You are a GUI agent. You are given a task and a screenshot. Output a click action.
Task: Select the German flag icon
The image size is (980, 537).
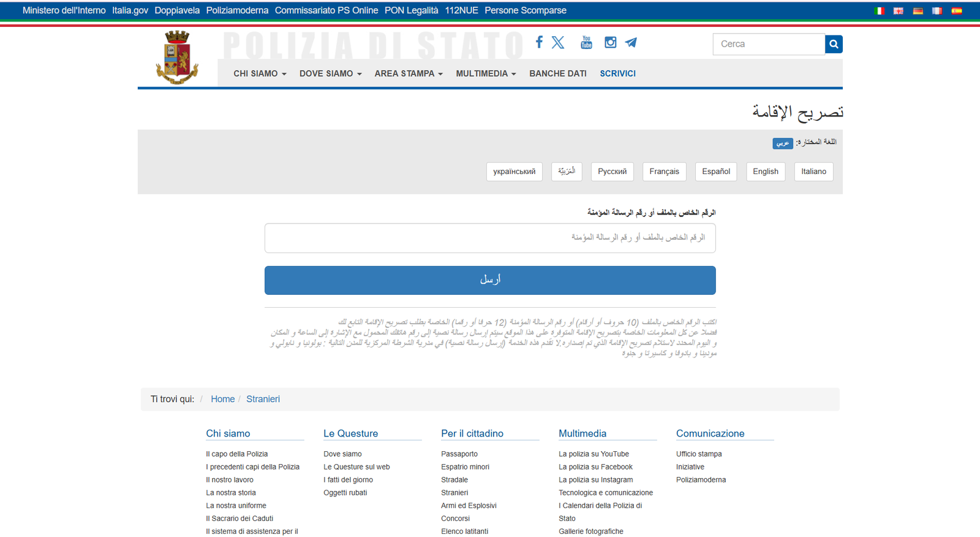(918, 11)
